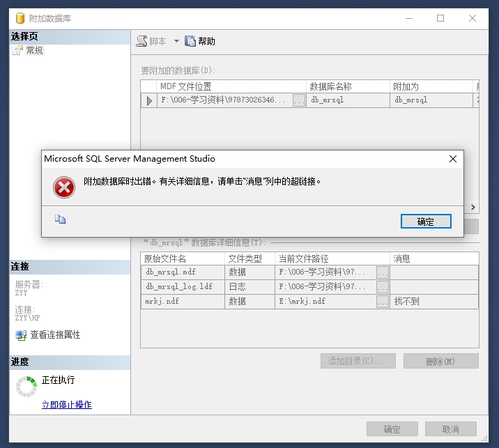Browse path for db_mrsql_log.ldf ellipsis button
This screenshot has height=448, width=499.
click(x=383, y=287)
